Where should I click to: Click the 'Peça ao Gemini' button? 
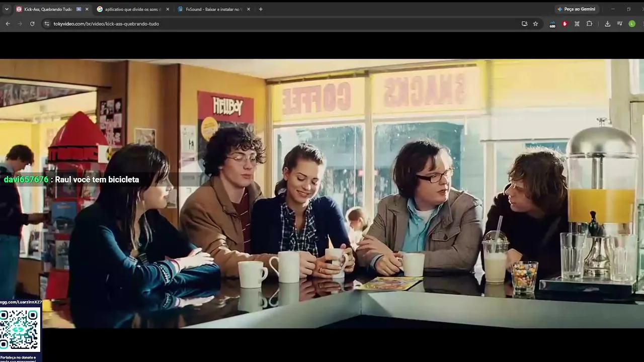click(576, 9)
